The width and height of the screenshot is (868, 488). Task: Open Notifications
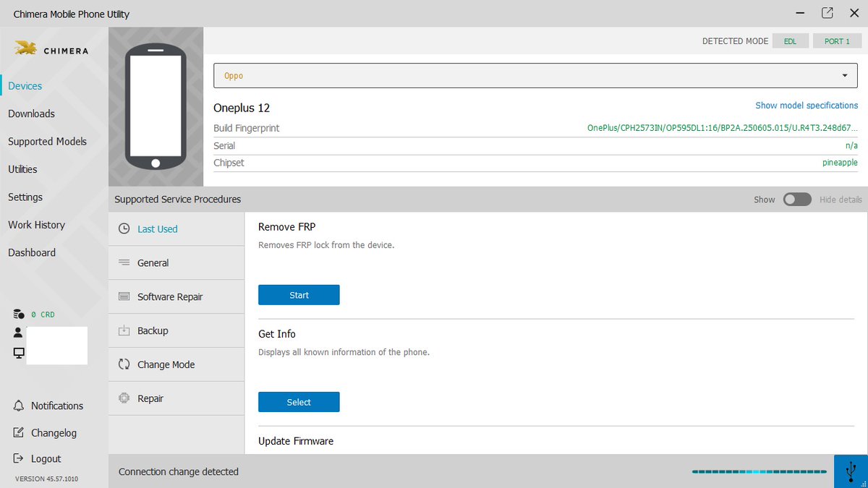[x=57, y=406]
